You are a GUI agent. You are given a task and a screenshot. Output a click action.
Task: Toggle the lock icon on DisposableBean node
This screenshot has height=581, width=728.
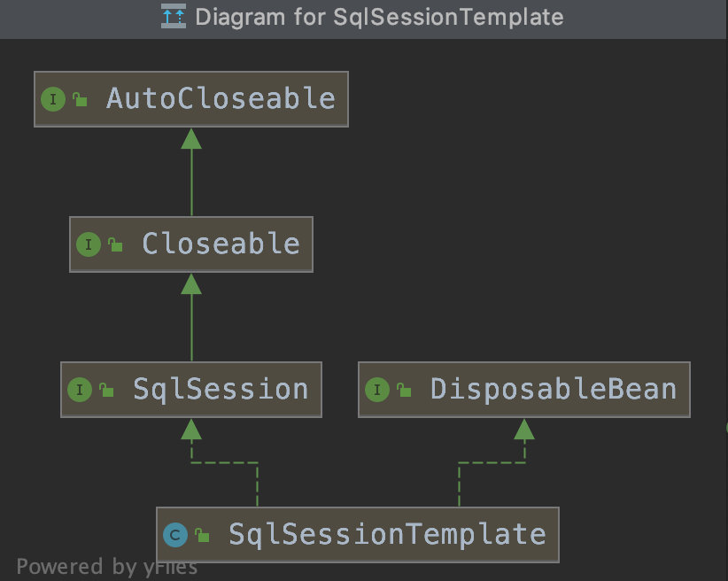403,389
